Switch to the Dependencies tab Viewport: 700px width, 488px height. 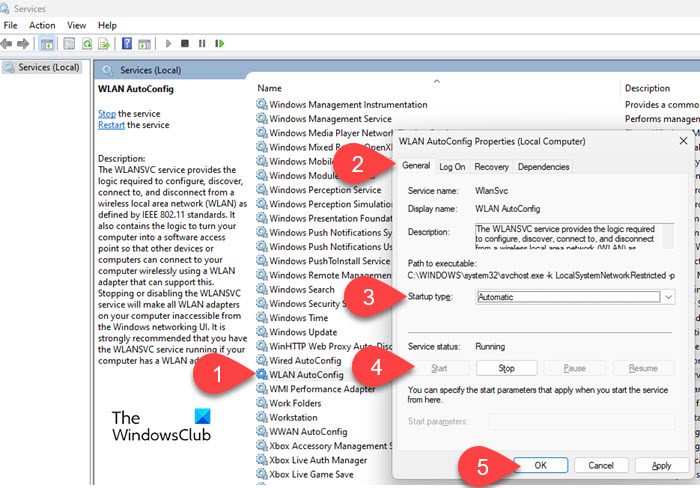coord(543,167)
